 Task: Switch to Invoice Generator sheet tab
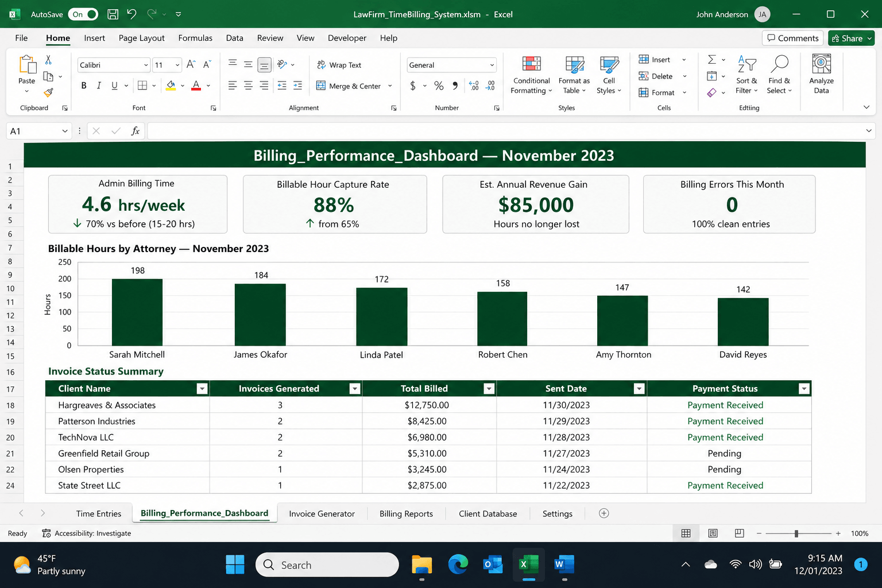322,513
